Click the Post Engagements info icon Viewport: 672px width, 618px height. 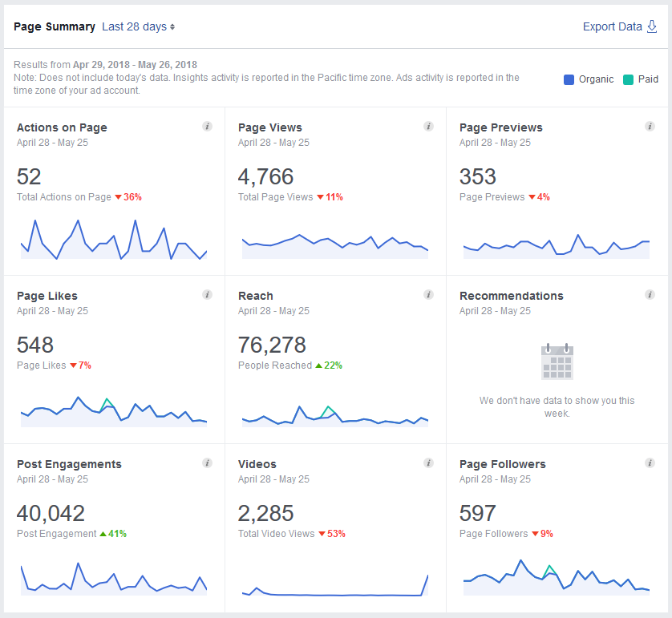(207, 463)
